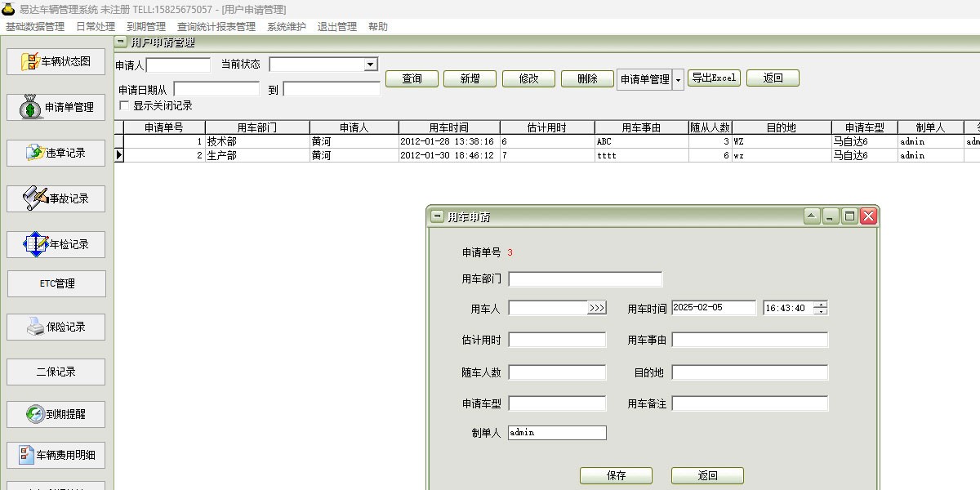This screenshot has height=490, width=980.
Task: Save the 用车申请 form with 保存
Action: pyautogui.click(x=616, y=475)
